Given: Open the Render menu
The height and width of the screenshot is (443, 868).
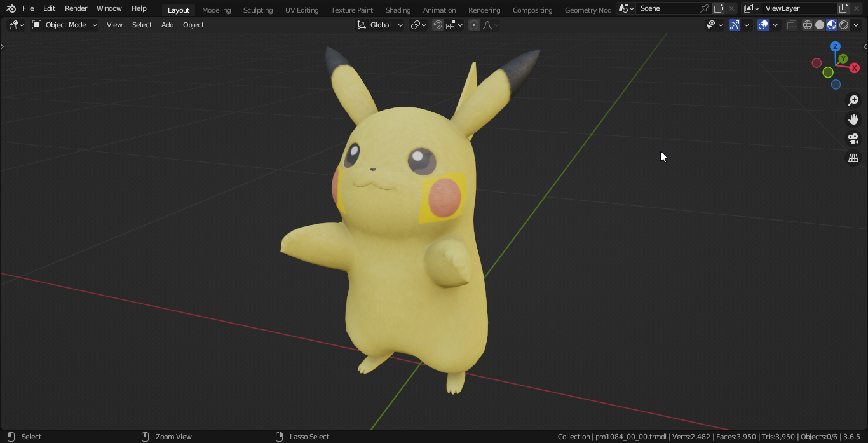Looking at the screenshot, I should [x=76, y=8].
